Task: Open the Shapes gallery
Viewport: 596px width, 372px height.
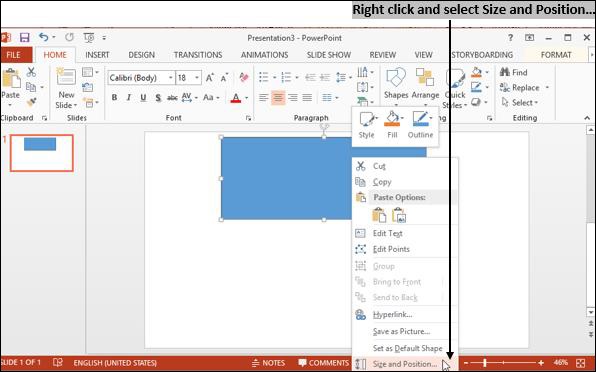Action: click(x=396, y=87)
